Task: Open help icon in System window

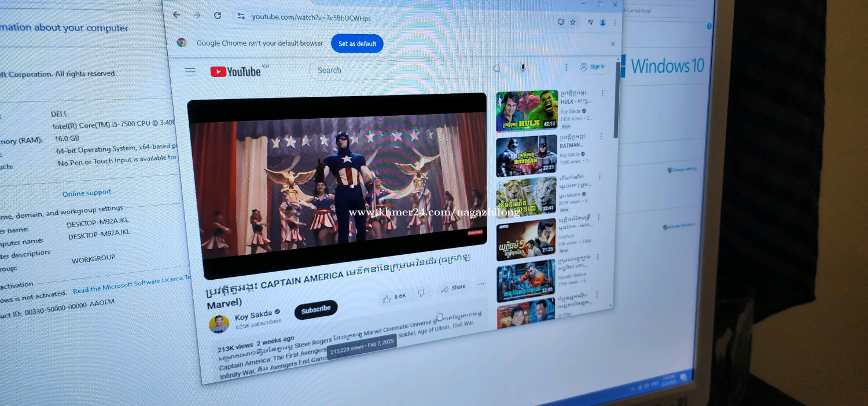Action: pos(709,27)
